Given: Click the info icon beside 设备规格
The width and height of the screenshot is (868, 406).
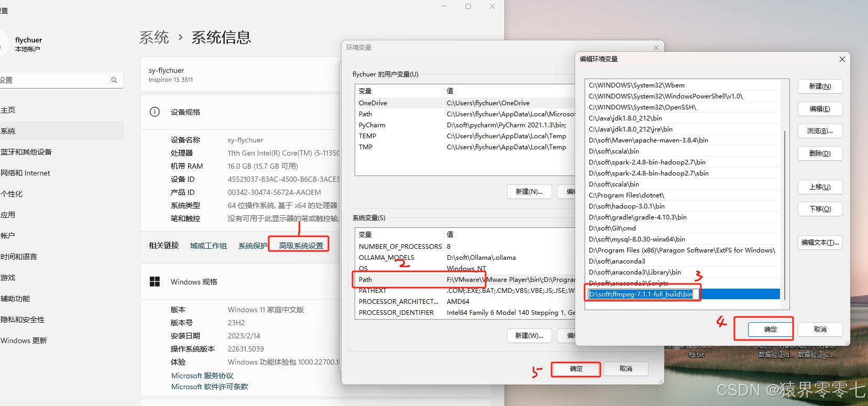Looking at the screenshot, I should tap(155, 112).
